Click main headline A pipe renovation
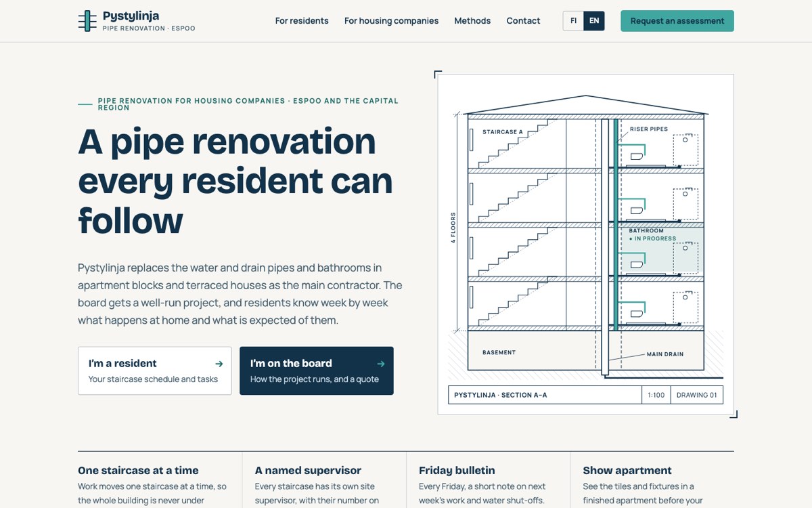This screenshot has height=508, width=812. click(235, 181)
